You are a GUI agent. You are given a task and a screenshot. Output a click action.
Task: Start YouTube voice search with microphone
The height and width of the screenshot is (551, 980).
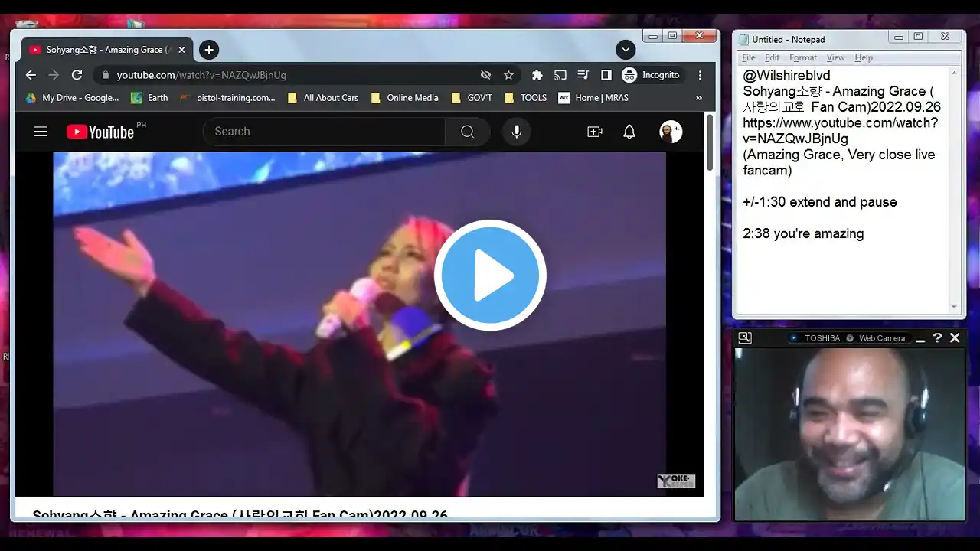pos(517,132)
